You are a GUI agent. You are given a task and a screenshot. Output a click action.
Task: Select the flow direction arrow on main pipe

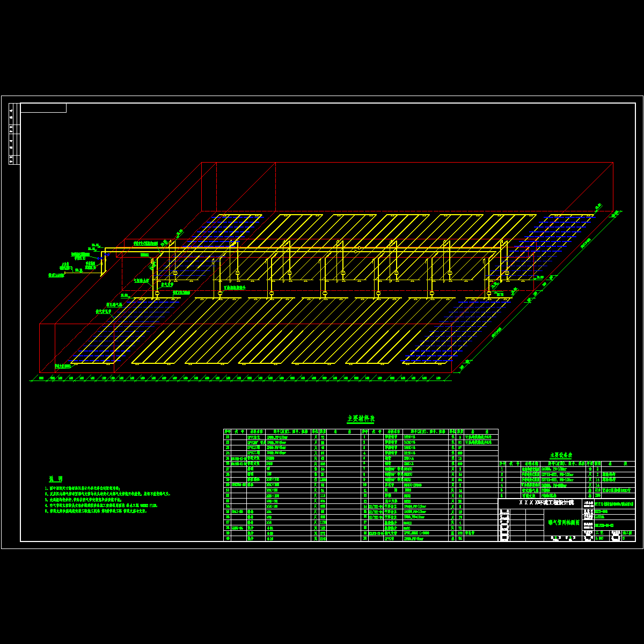(358, 248)
